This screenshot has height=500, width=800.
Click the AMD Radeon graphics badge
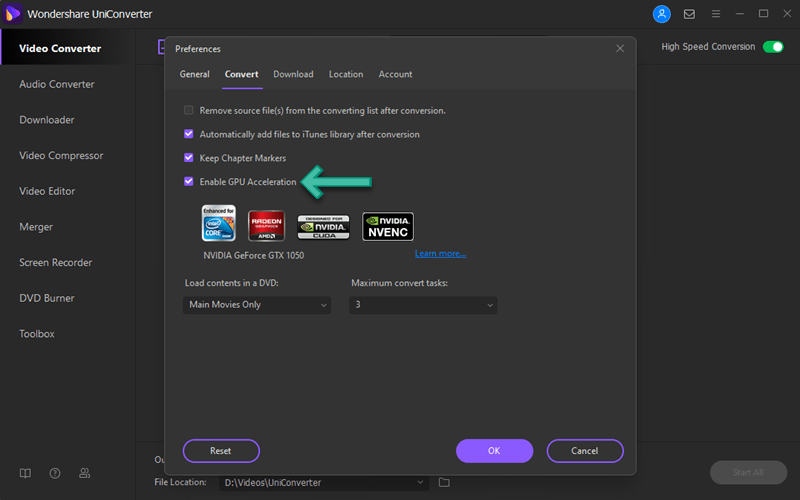point(266,226)
